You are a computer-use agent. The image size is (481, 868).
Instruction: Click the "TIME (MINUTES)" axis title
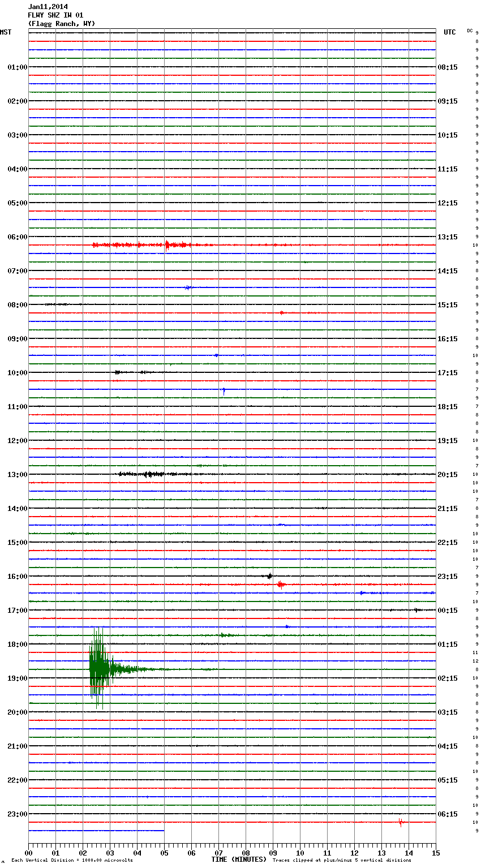tap(239, 860)
